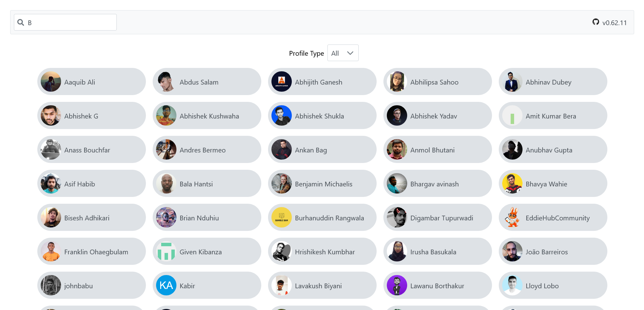This screenshot has height=310, width=644.
Task: Open Lloyd Lobo's profile card
Action: (x=552, y=285)
